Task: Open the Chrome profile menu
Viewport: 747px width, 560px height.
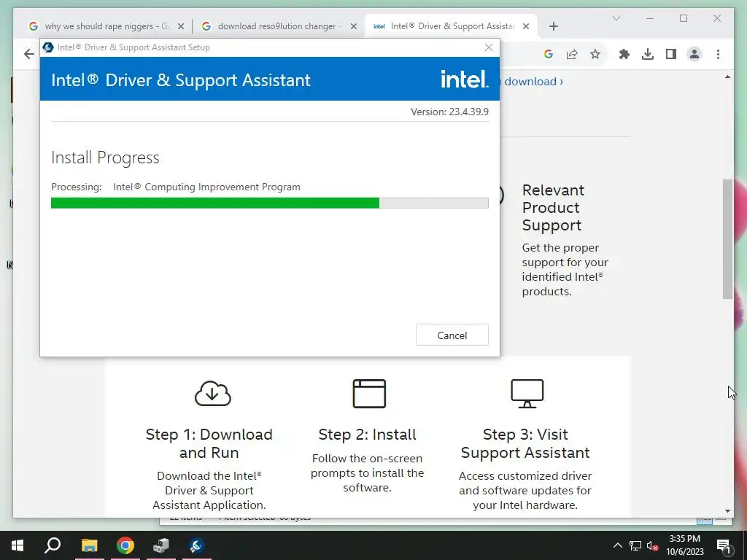Action: point(694,54)
